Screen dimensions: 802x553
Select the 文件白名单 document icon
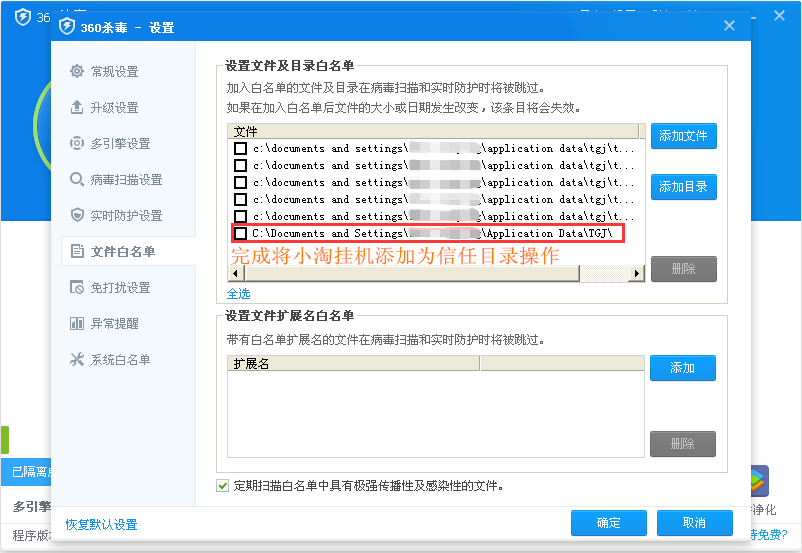pos(77,251)
